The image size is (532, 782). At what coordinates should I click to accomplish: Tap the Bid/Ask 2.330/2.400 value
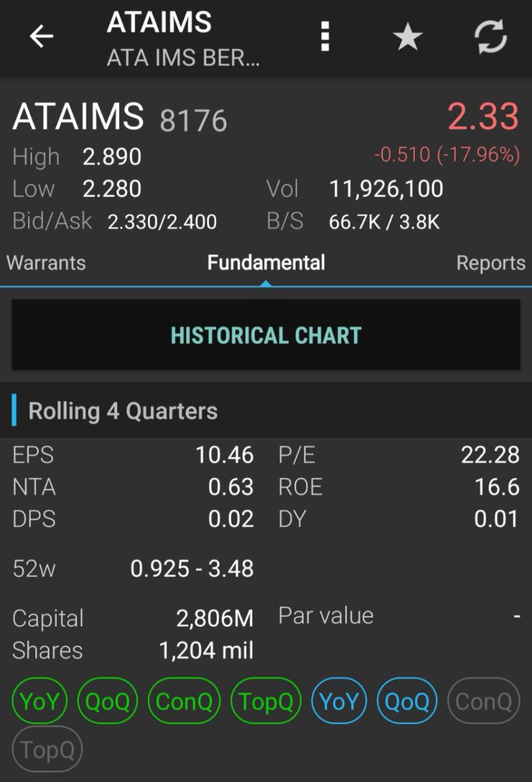(x=162, y=222)
